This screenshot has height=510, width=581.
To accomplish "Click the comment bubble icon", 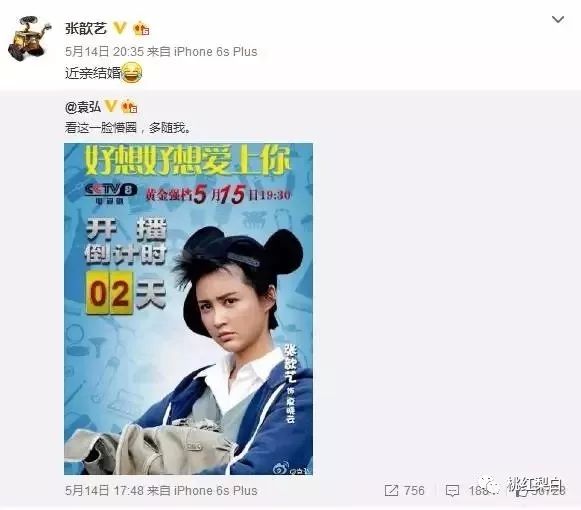I will (452, 491).
